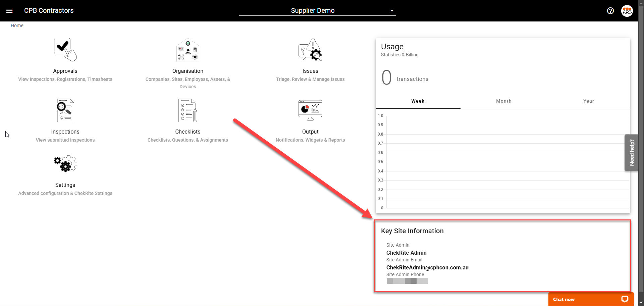This screenshot has height=306, width=644.
Task: Open the hamburger navigation menu
Action: [x=9, y=11]
